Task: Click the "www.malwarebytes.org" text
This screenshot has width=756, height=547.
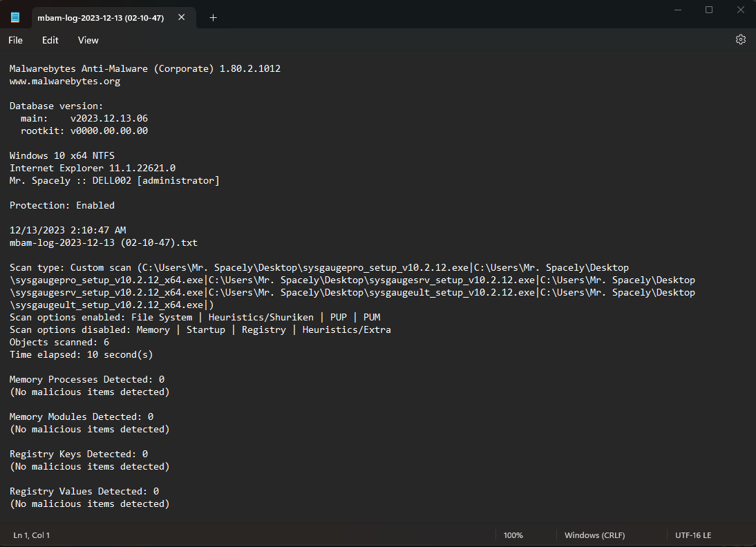Action: tap(65, 81)
